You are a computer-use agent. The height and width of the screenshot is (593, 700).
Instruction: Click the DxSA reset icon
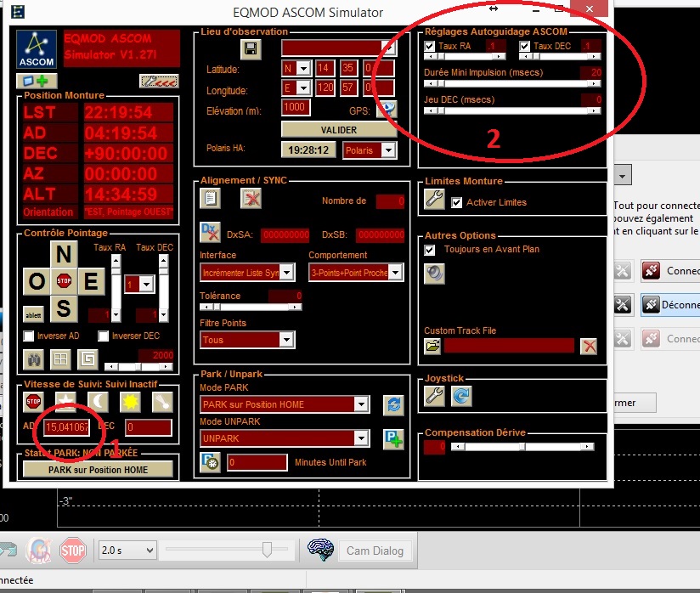[x=211, y=232]
